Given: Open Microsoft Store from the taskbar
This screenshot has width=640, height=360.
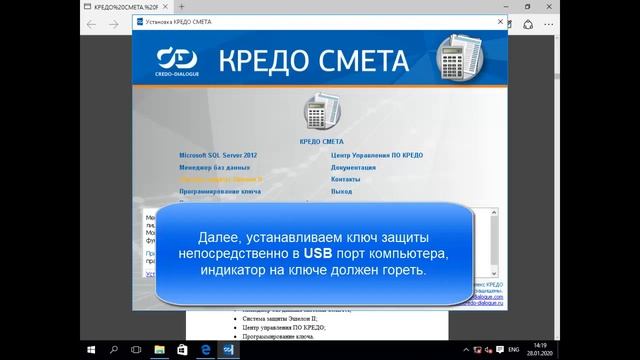Looking at the screenshot, I should click(x=182, y=350).
